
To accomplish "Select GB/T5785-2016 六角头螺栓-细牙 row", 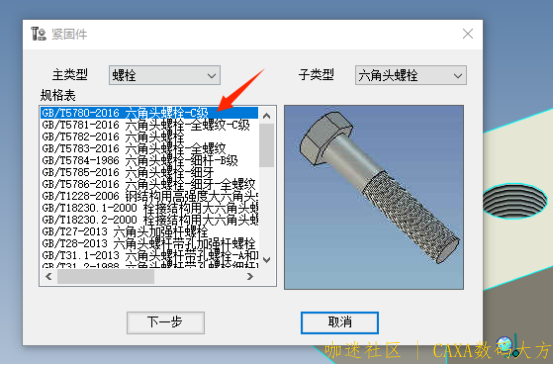I will pos(149,172).
